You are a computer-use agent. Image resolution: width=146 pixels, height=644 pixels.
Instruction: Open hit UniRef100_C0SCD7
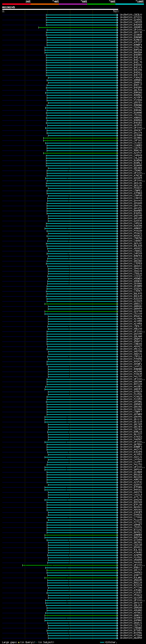point(131,276)
